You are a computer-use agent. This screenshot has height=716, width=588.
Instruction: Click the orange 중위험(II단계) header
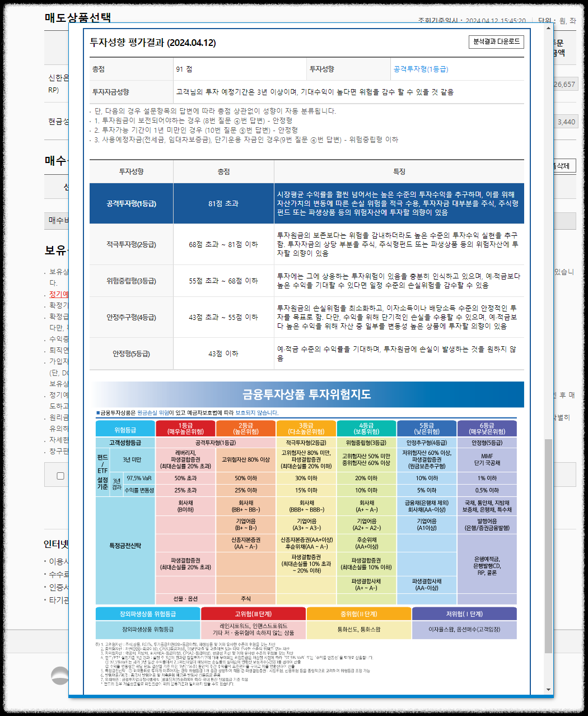[x=359, y=614]
